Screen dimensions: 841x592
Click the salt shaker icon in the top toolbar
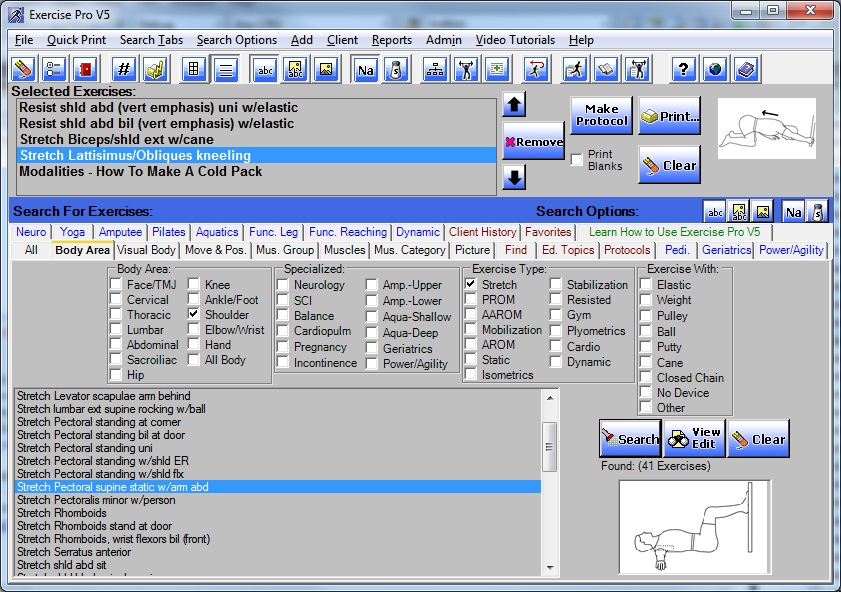coord(396,69)
